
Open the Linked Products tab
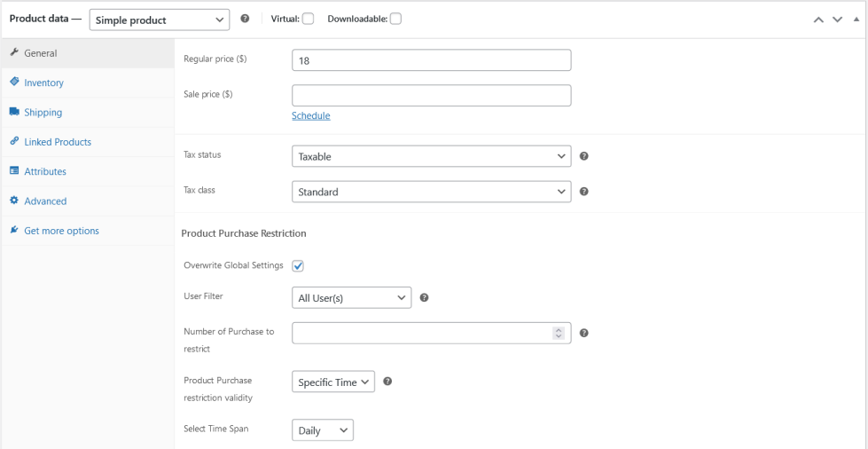(x=58, y=142)
